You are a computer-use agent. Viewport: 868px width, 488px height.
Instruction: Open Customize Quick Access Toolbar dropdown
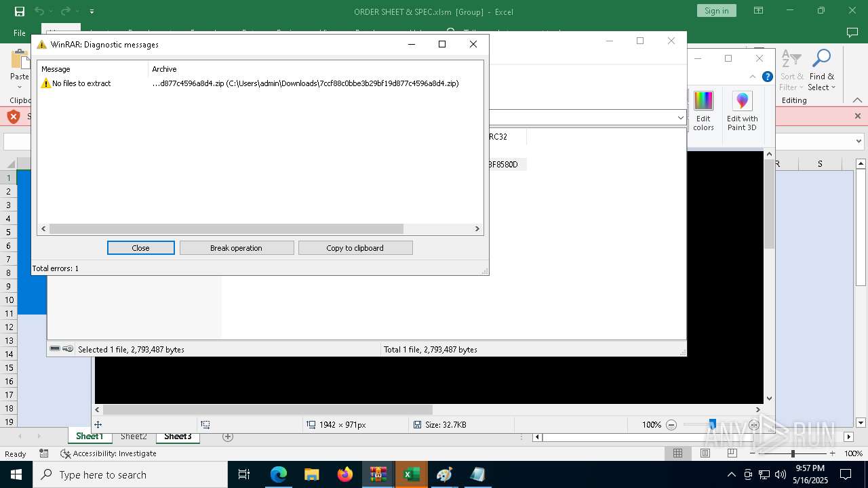click(92, 12)
